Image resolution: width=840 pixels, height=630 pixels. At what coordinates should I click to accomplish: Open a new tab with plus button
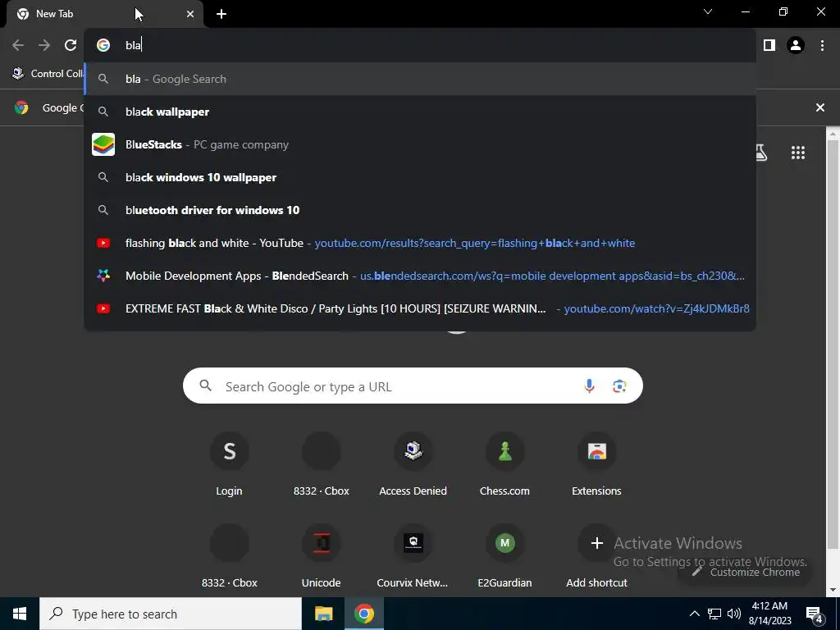pos(221,14)
